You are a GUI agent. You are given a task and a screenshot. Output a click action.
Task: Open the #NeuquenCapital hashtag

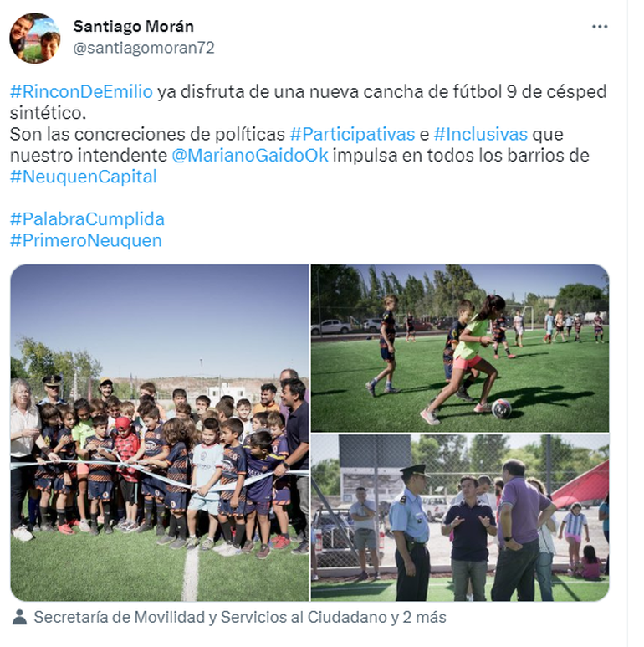[x=84, y=177]
